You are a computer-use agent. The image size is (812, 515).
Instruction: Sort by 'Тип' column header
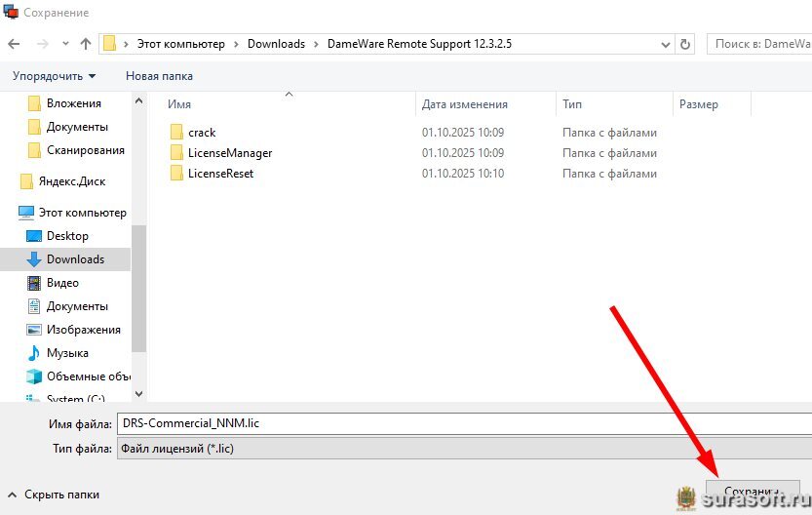click(572, 104)
